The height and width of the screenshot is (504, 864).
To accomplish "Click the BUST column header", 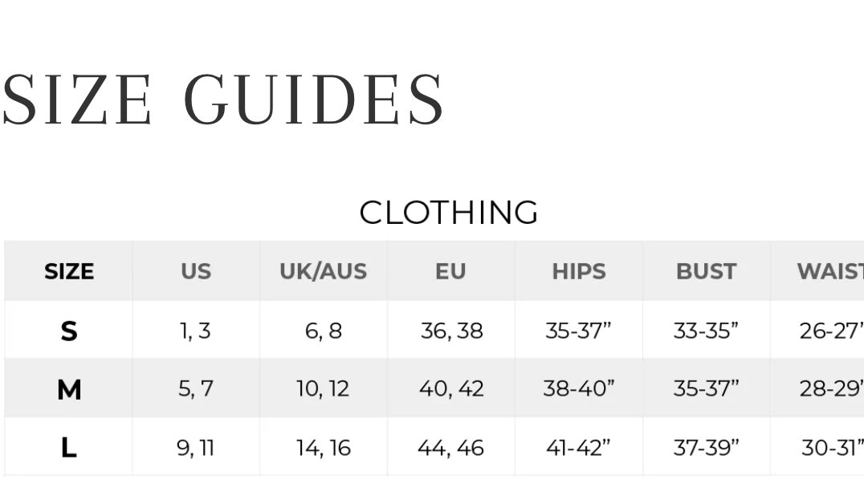I will (706, 271).
